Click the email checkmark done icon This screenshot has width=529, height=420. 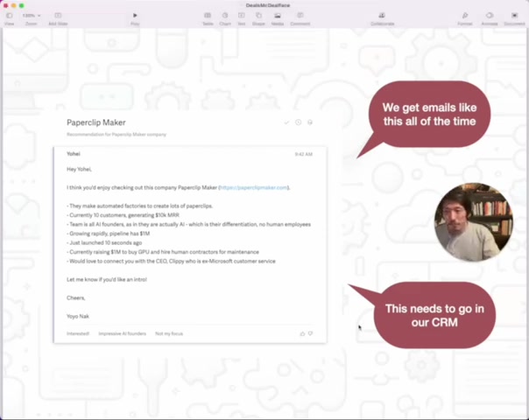point(286,122)
